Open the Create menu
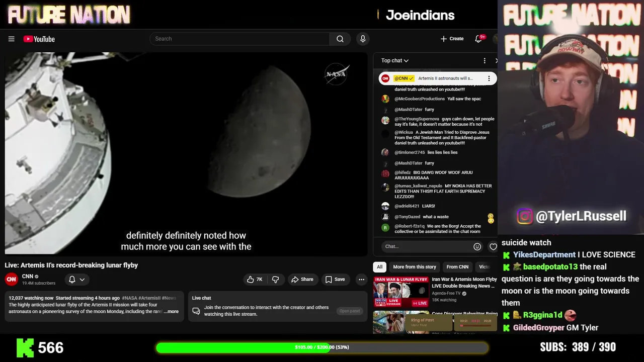Viewport: 644px width, 362px height. tap(452, 39)
